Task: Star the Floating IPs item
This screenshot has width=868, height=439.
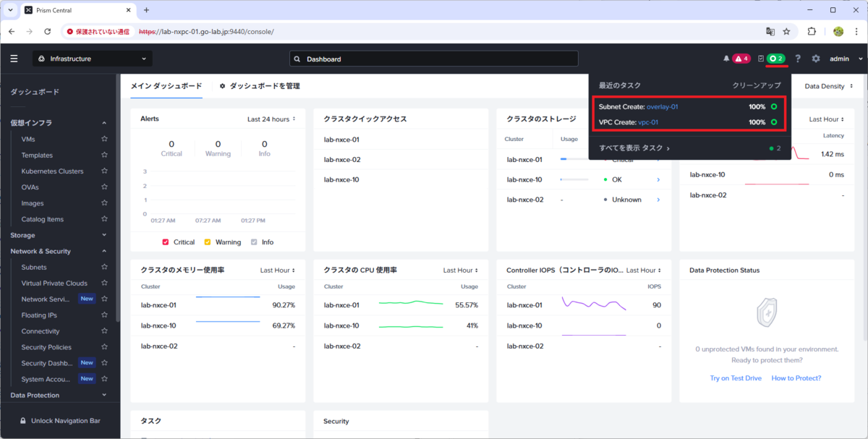Action: click(x=104, y=315)
